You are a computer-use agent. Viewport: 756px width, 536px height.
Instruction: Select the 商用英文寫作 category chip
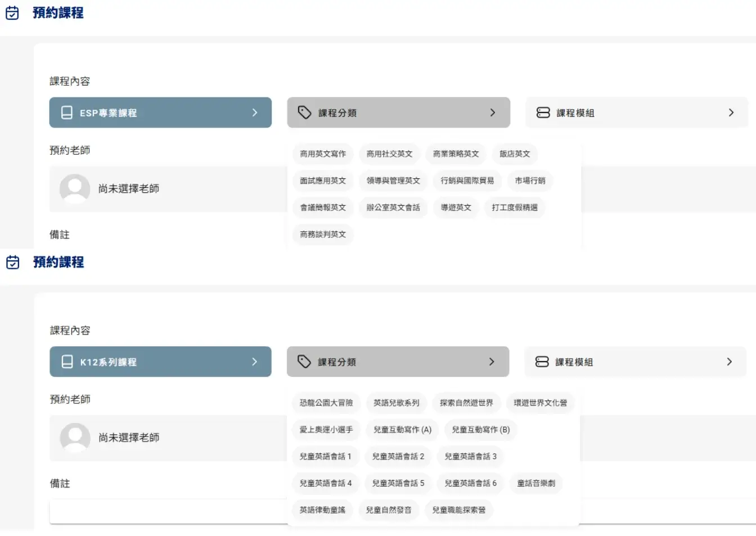click(x=323, y=154)
